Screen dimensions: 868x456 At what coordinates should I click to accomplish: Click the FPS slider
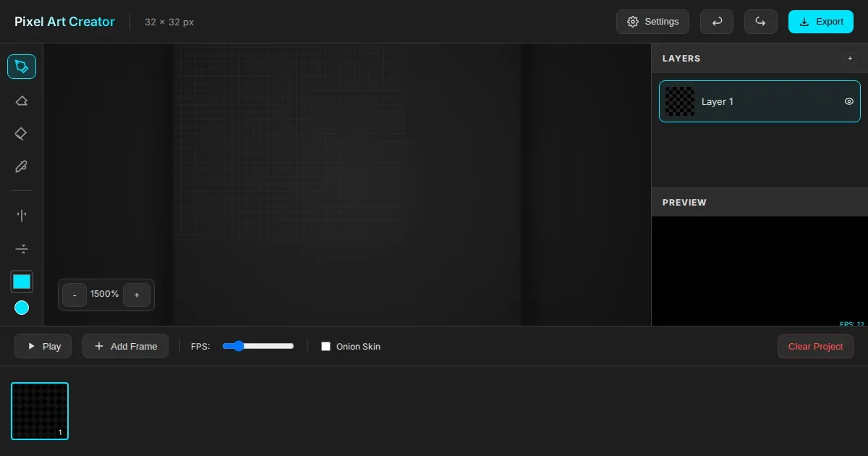[x=258, y=346]
